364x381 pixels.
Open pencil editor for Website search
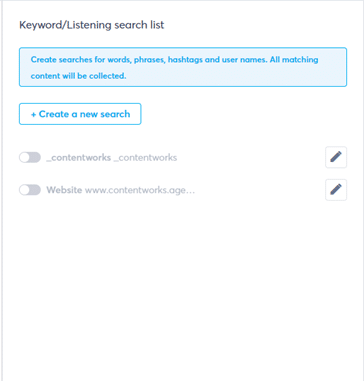(x=336, y=190)
